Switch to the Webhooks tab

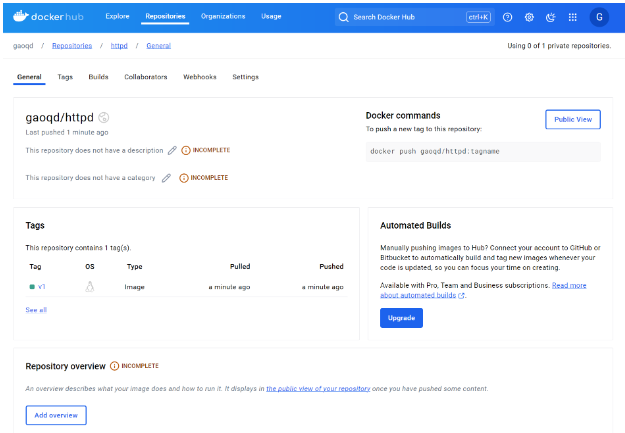coord(200,77)
